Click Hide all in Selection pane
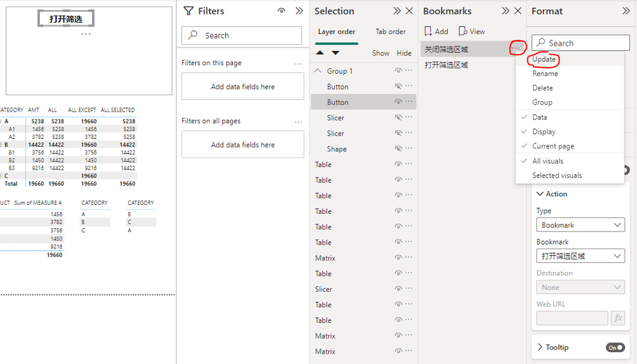This screenshot has width=637, height=364. (404, 53)
